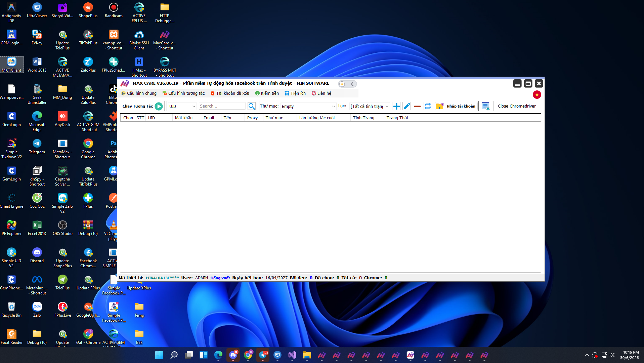Click the Chọn column header

pos(128,118)
